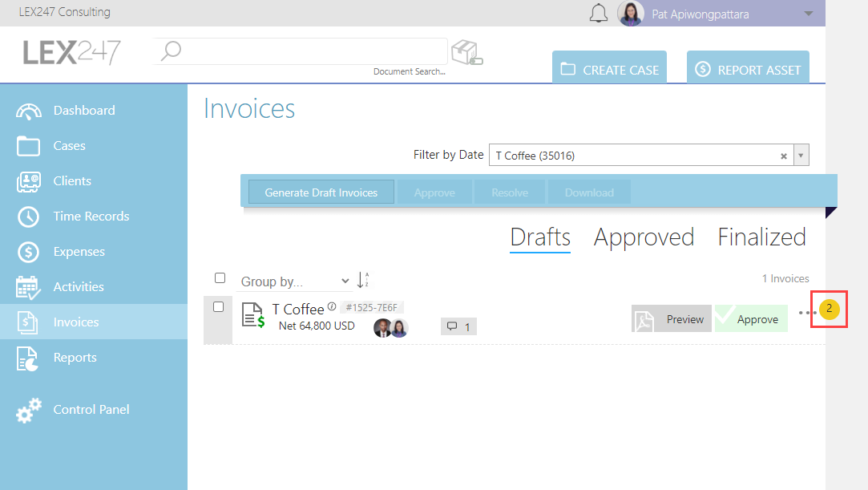
Task: Open the invoice comments badge showing 1
Action: [x=458, y=326]
